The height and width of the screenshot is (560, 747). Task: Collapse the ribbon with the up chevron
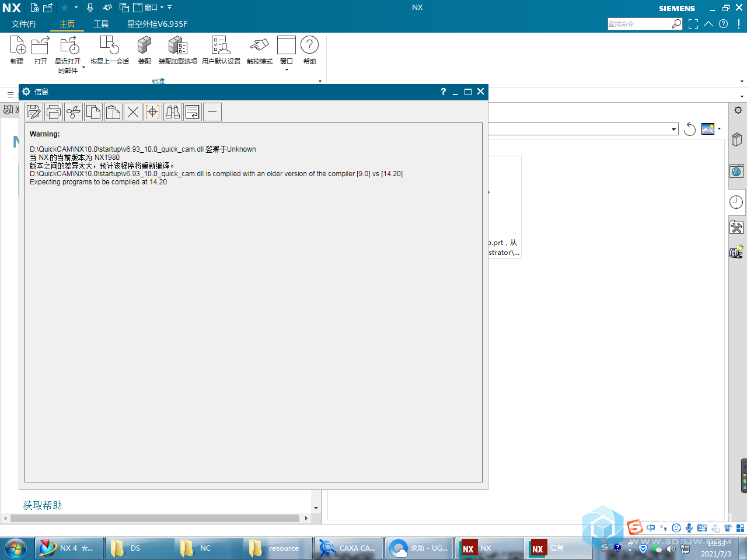coord(708,24)
